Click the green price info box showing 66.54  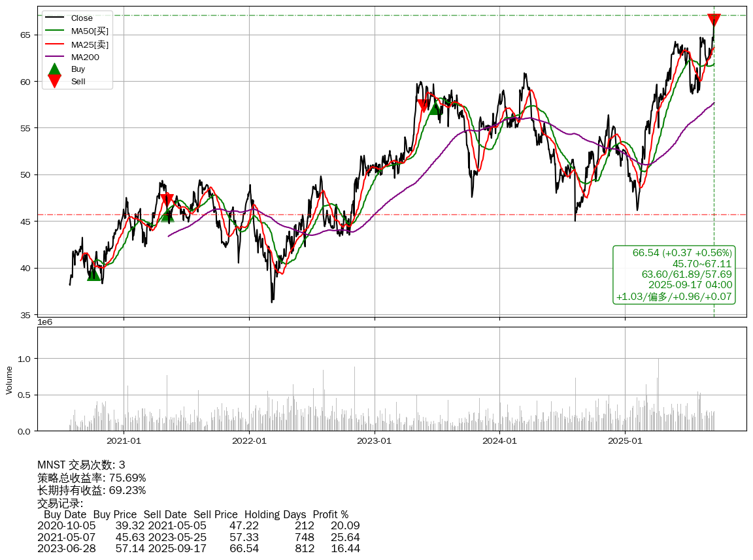674,274
